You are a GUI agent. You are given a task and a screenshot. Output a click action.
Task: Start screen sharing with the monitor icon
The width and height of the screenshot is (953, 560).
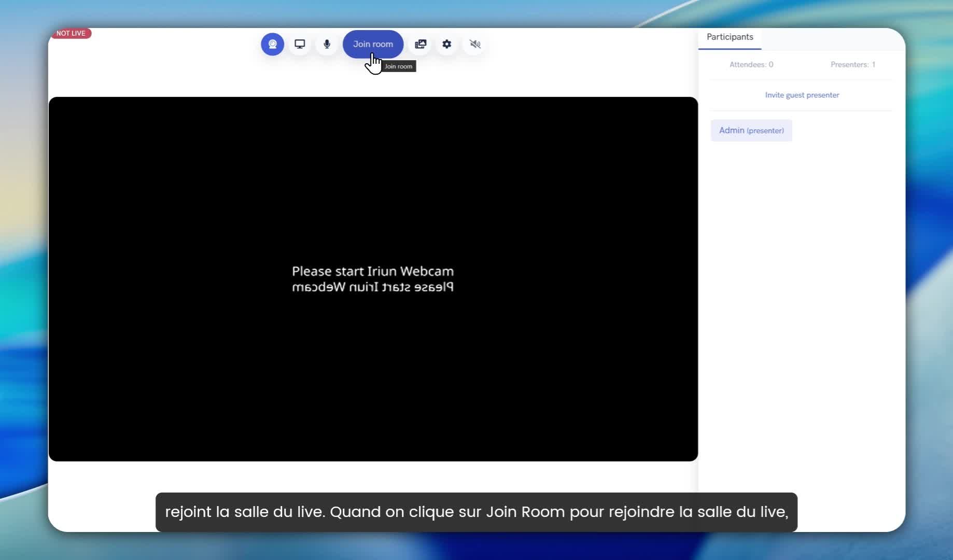300,44
